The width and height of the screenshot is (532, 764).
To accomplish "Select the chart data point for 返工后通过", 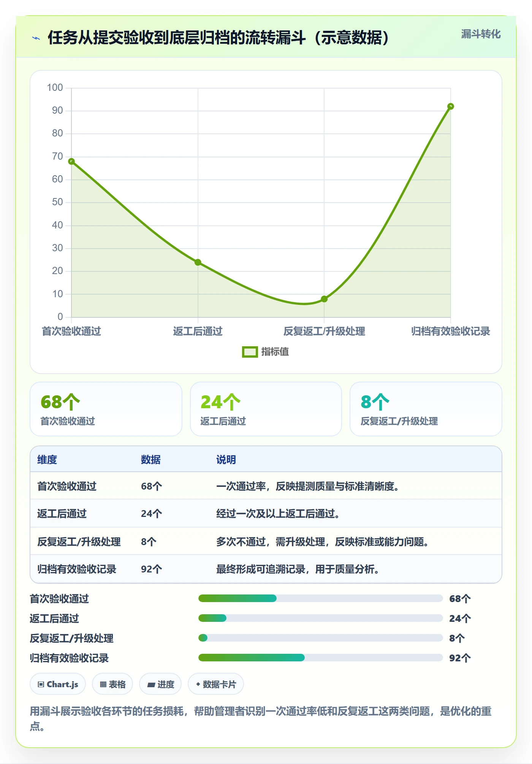I will [198, 262].
